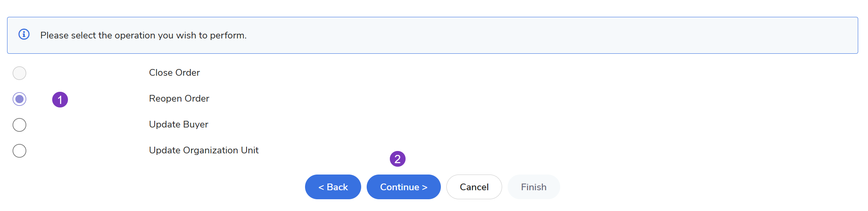
Task: Click the Finish button
Action: [x=534, y=187]
